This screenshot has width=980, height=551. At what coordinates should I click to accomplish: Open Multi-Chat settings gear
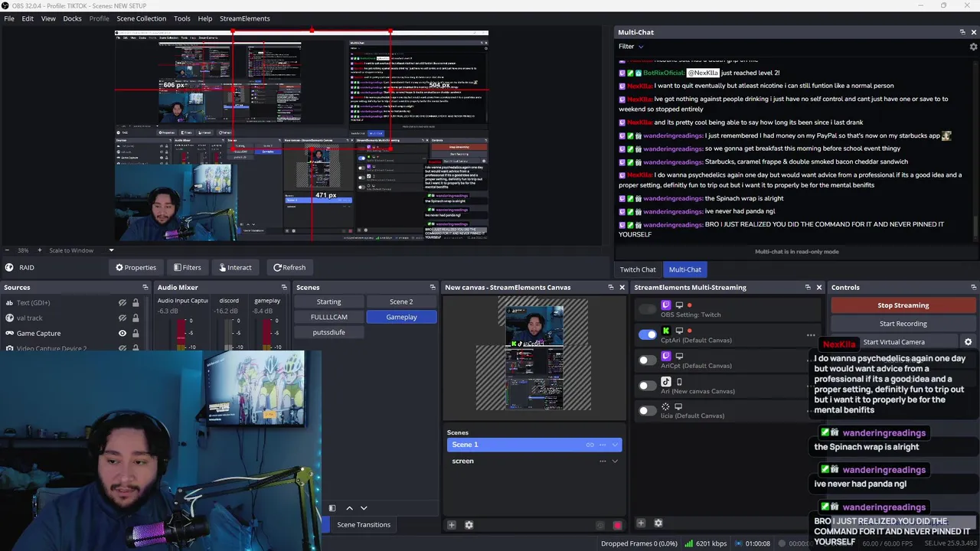pyautogui.click(x=973, y=47)
